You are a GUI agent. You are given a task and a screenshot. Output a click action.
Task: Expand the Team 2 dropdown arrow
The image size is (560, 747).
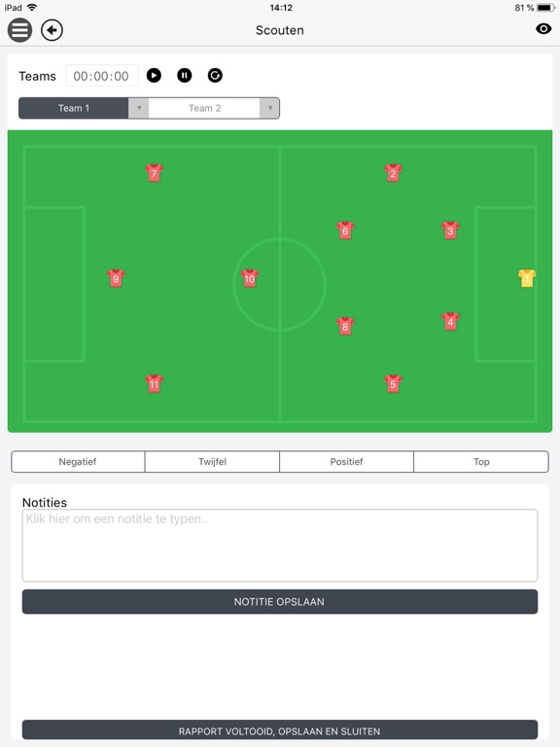tap(269, 108)
